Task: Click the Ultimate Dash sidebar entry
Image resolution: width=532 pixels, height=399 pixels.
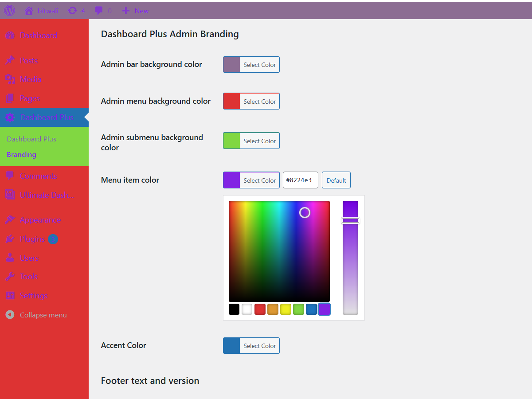Action: tap(40, 195)
